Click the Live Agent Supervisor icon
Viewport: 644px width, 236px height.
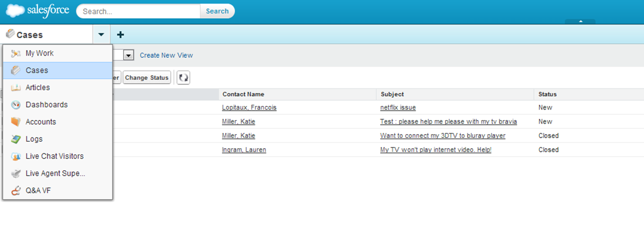click(16, 174)
